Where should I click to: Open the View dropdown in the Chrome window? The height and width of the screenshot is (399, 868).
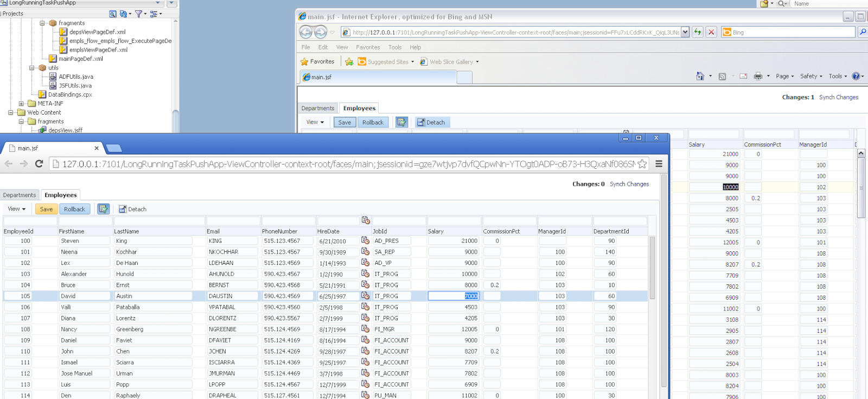17,209
